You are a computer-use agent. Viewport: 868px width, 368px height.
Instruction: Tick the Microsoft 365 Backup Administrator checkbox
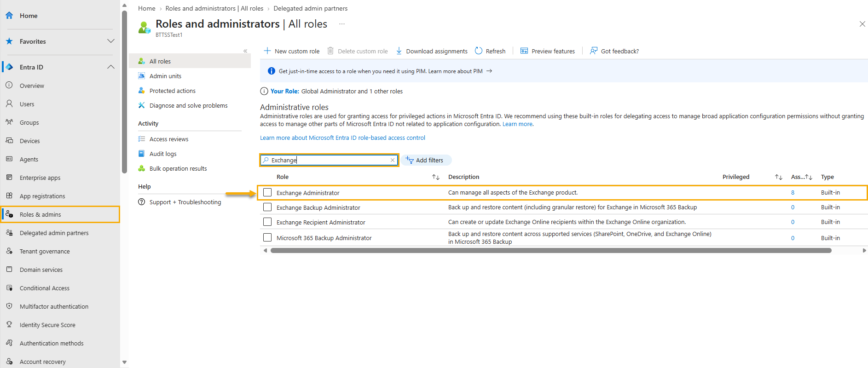point(267,237)
